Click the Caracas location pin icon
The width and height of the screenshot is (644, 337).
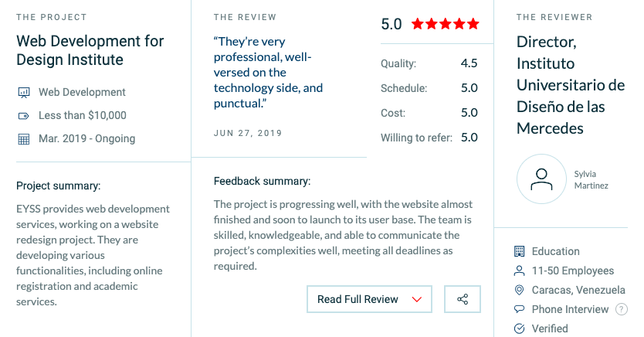click(x=520, y=290)
